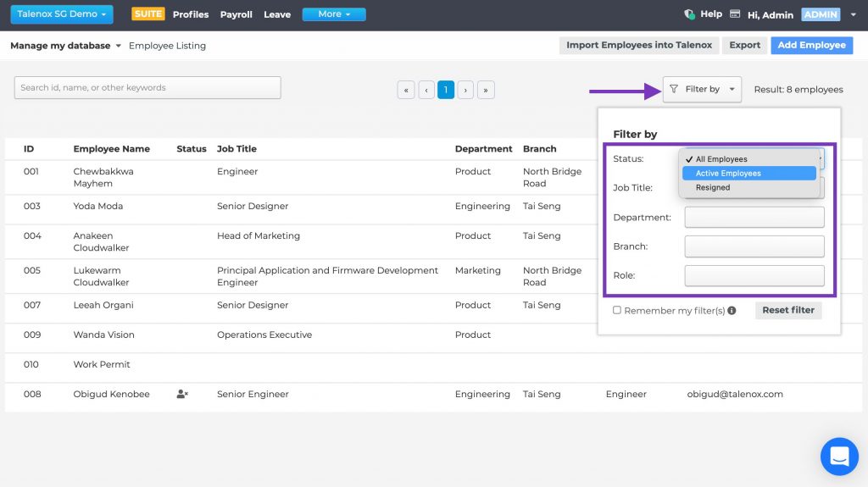Click Result: 8 employees text
The image size is (868, 487).
click(x=798, y=90)
